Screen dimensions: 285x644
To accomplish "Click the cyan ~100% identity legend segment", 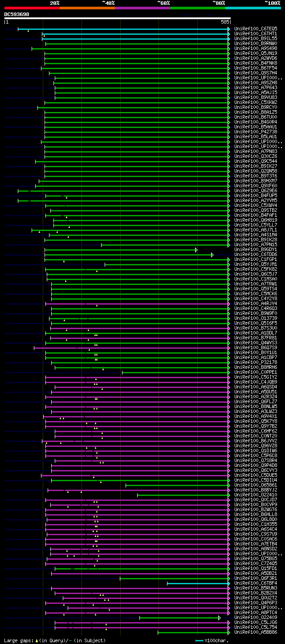I will tap(253, 8).
